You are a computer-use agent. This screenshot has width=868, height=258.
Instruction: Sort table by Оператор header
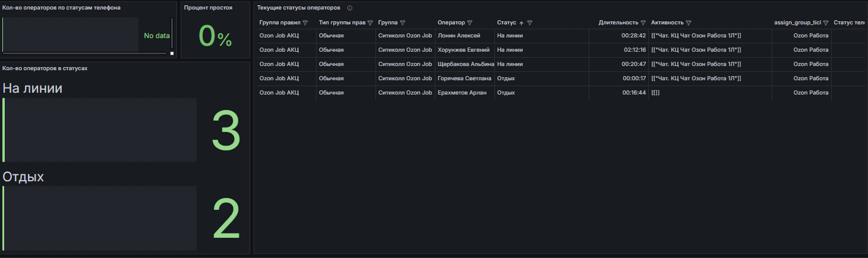(x=452, y=23)
